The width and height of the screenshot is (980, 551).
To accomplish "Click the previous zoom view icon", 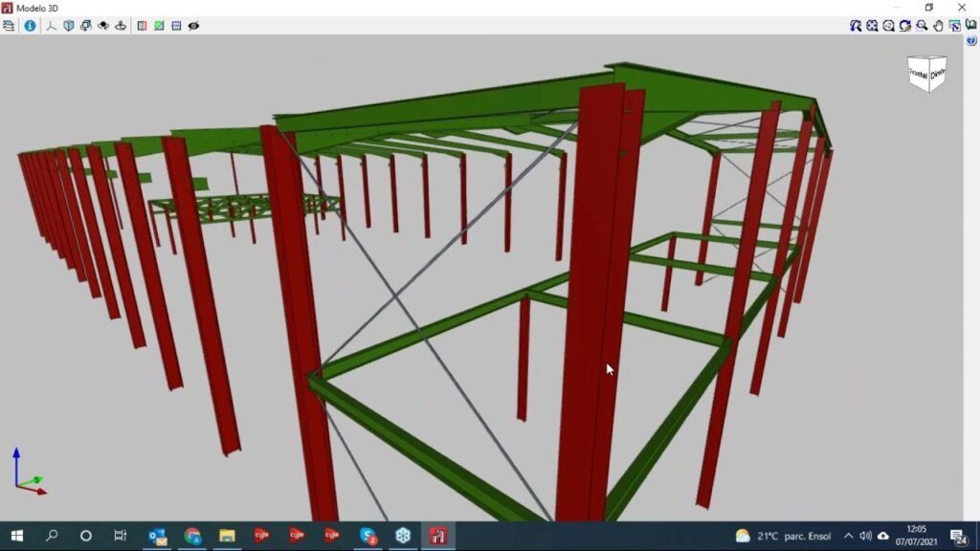I will click(x=856, y=26).
